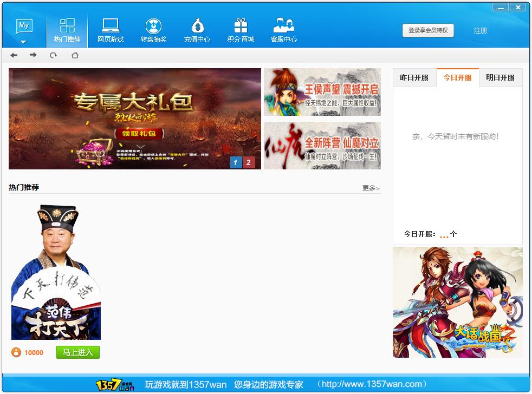
Task: Click the http://www.1357wan.com footer link
Action: click(x=372, y=384)
